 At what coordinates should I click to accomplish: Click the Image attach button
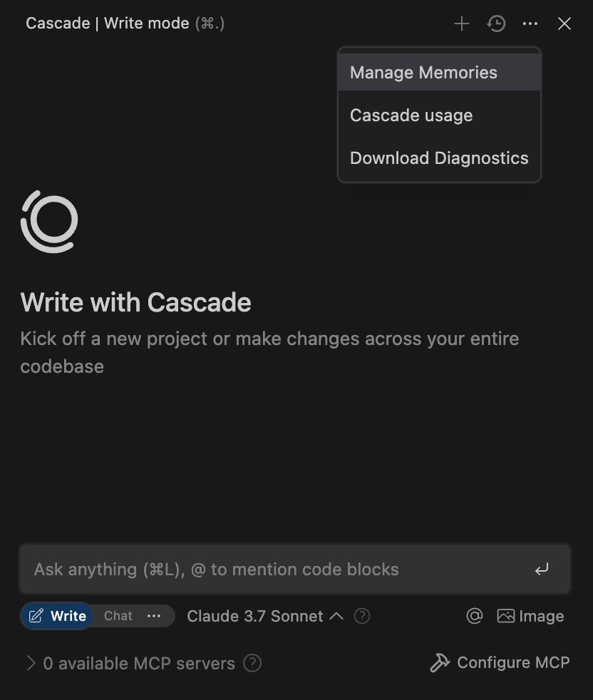(x=530, y=616)
